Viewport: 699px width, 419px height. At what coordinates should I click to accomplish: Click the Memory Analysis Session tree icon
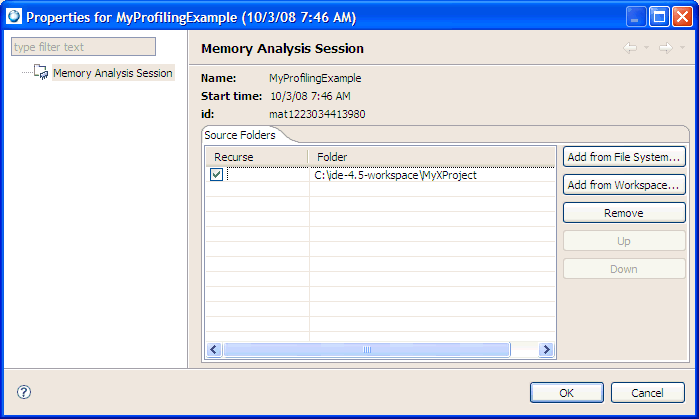pyautogui.click(x=41, y=73)
